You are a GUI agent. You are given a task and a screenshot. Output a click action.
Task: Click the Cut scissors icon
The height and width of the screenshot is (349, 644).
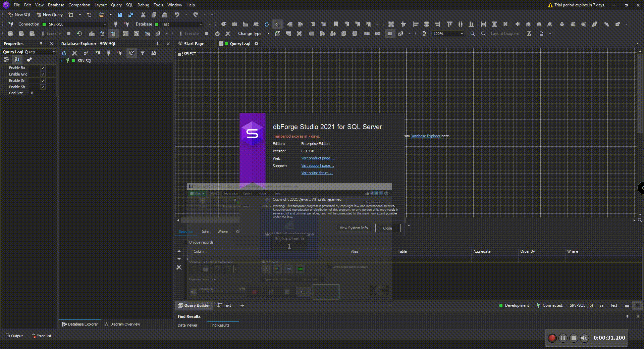tap(143, 15)
